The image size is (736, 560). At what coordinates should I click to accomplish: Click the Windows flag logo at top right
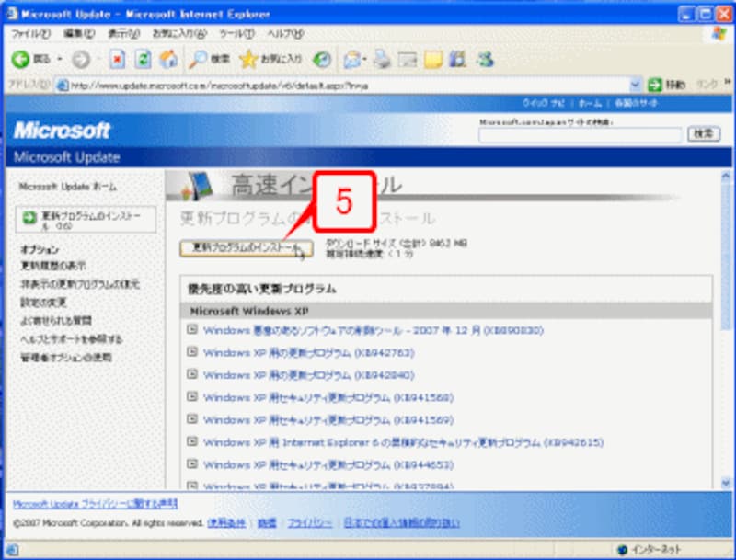[x=719, y=34]
